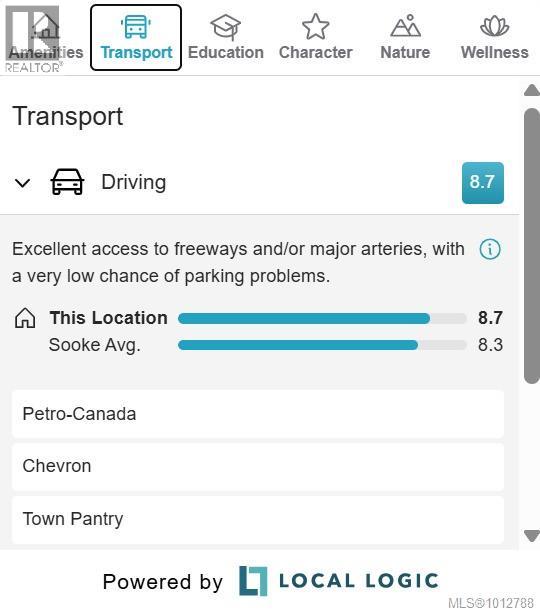540x611 pixels.
Task: Click the Driving section header label
Action: pos(134,182)
